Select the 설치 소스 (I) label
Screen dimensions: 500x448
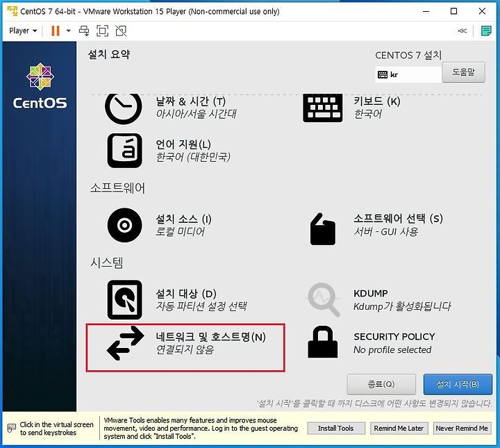[183, 219]
